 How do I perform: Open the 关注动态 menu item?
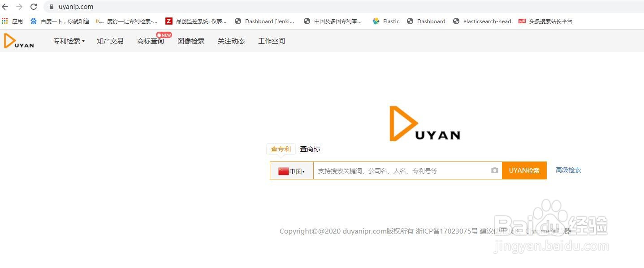point(231,41)
